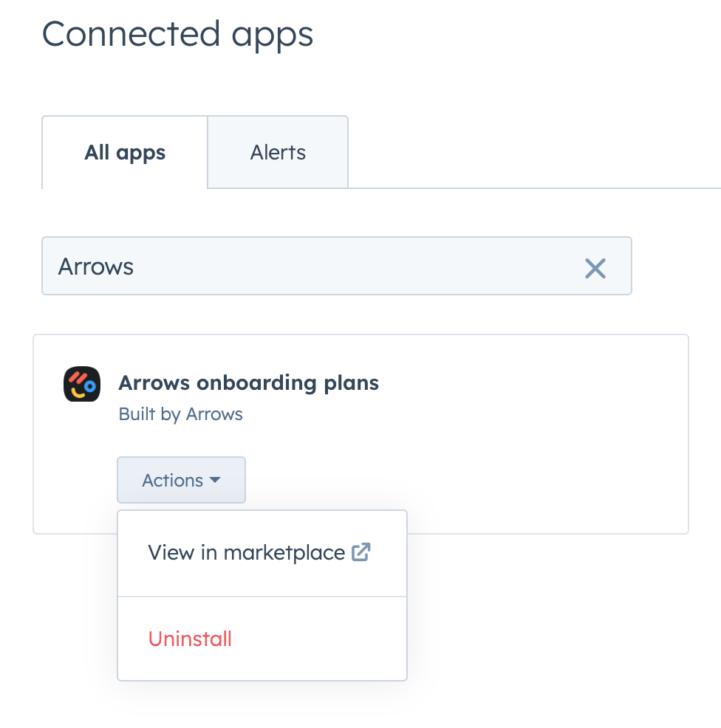The height and width of the screenshot is (728, 721).
Task: Click the Arrows app logo icon
Action: [81, 384]
